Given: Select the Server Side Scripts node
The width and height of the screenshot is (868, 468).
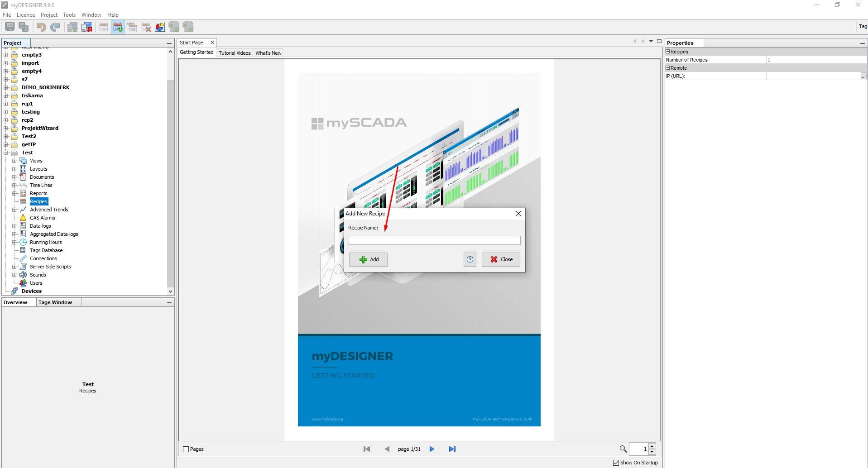Looking at the screenshot, I should tap(50, 267).
